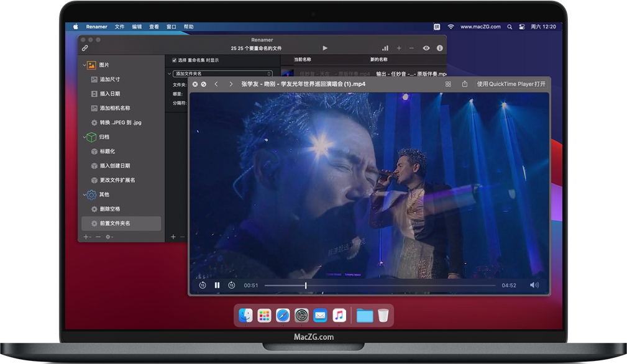This screenshot has height=364, width=627.
Task: Open the 编辑 menu
Action: pyautogui.click(x=137, y=27)
